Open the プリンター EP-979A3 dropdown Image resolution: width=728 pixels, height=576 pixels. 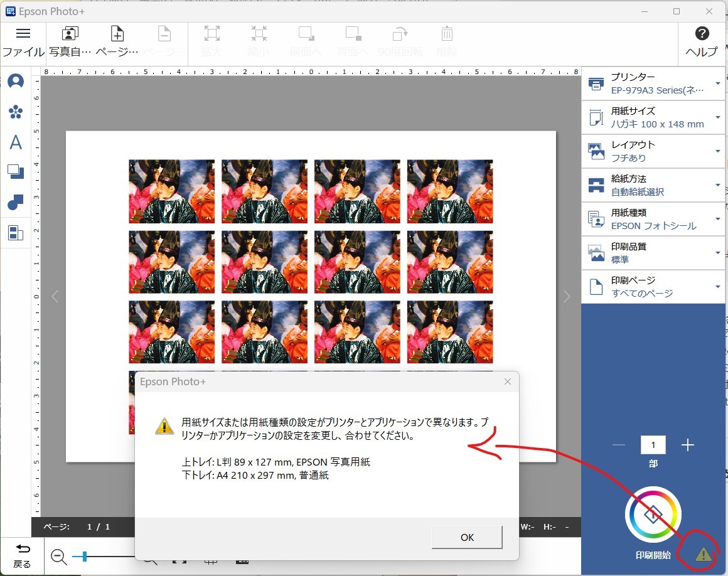pyautogui.click(x=653, y=83)
